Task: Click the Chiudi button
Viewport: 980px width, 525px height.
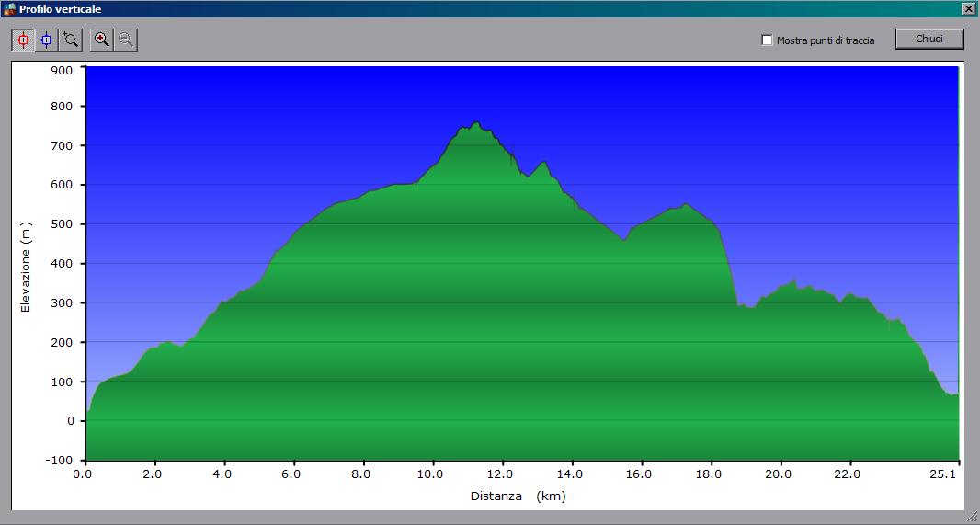Action: point(929,39)
